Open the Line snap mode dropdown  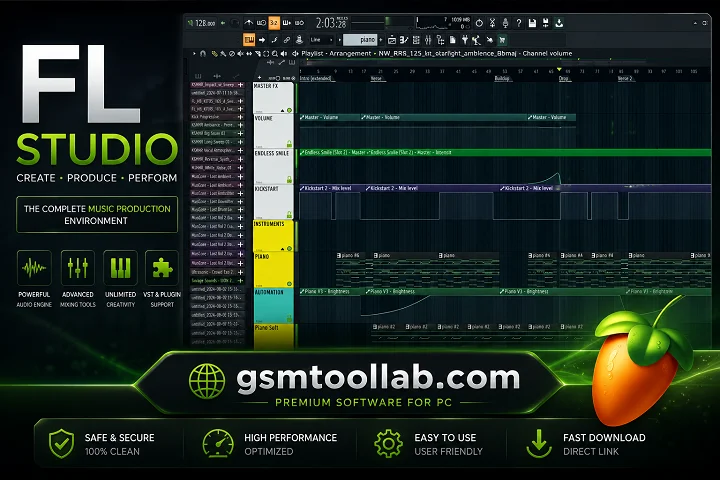tap(321, 40)
